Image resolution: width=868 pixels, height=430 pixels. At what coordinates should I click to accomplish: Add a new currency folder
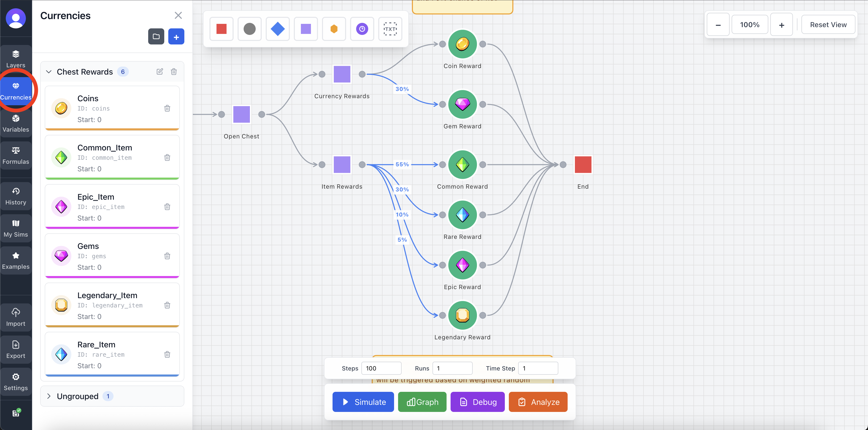(x=156, y=36)
